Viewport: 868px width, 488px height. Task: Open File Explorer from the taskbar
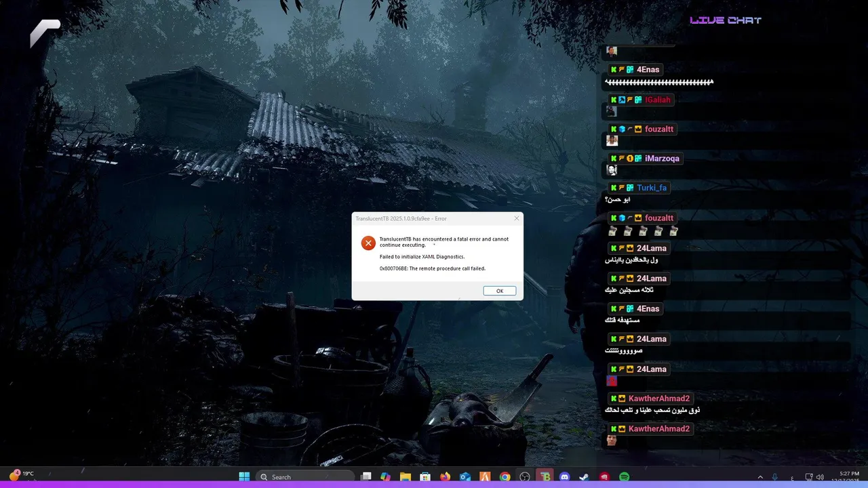[x=406, y=476]
